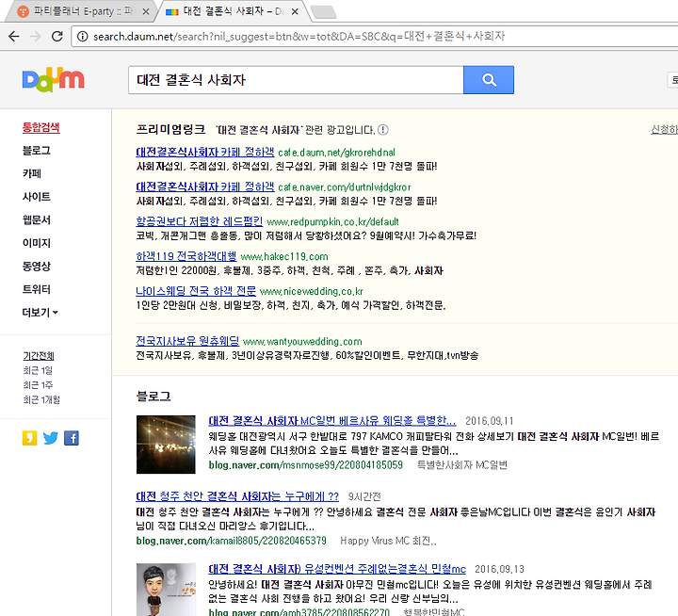The height and width of the screenshot is (616, 678).
Task: Select the 트위터 search category
Action: 37,289
